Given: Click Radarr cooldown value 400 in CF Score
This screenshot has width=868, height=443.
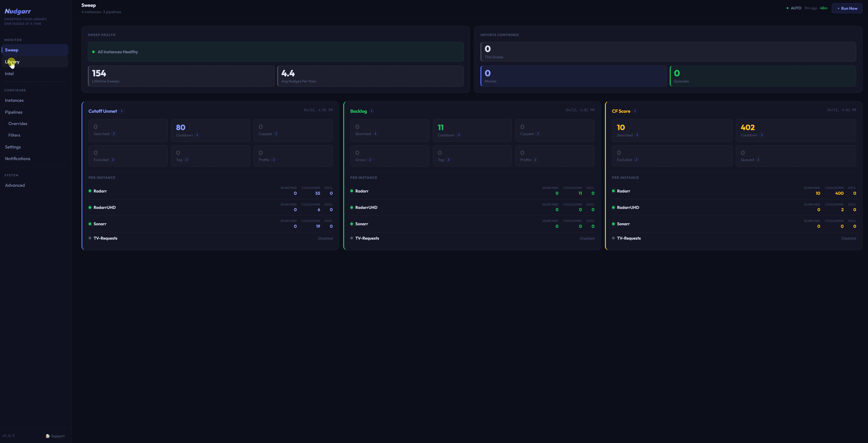Looking at the screenshot, I should click(x=839, y=194).
